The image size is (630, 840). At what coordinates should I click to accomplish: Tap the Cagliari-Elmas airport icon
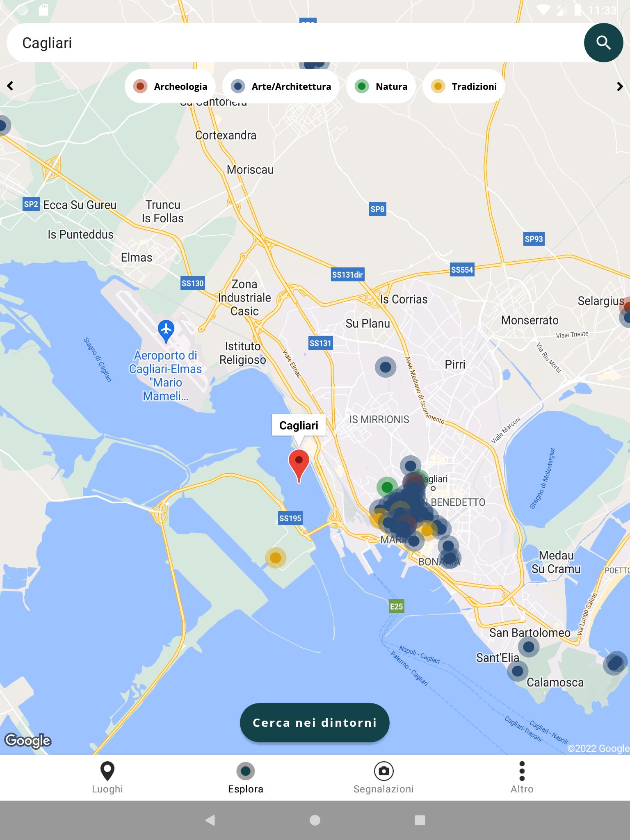tap(166, 331)
